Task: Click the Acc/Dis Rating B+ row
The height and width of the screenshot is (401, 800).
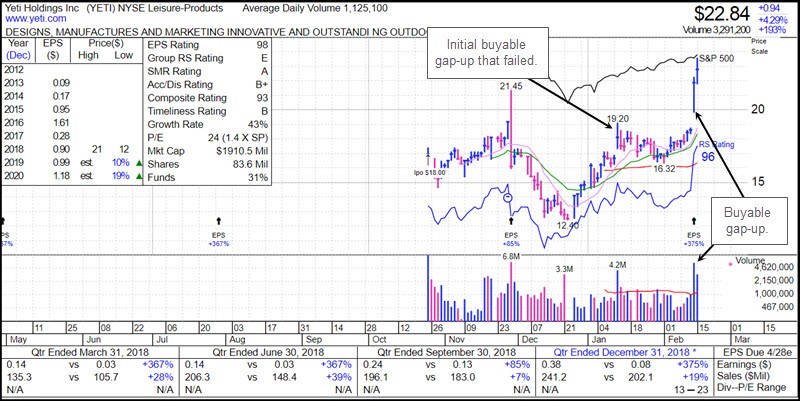Action: [208, 85]
